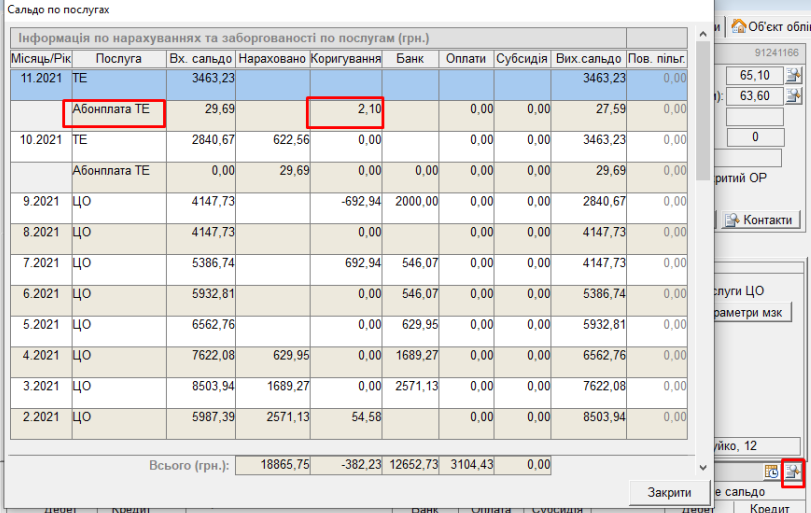Screen dimensions: 811x513
Task: Click the edit icon beside the 65,10 field
Action: coord(794,75)
